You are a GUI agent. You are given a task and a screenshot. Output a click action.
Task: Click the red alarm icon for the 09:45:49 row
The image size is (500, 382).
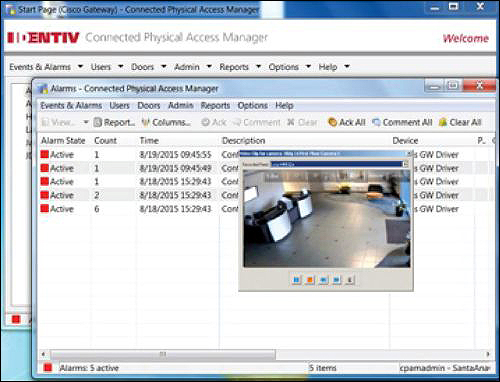coord(45,168)
